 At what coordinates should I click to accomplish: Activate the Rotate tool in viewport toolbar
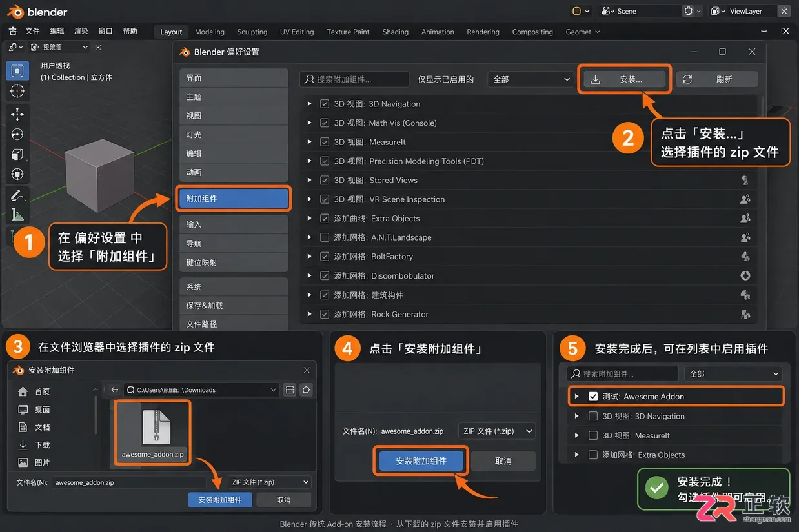pos(17,134)
